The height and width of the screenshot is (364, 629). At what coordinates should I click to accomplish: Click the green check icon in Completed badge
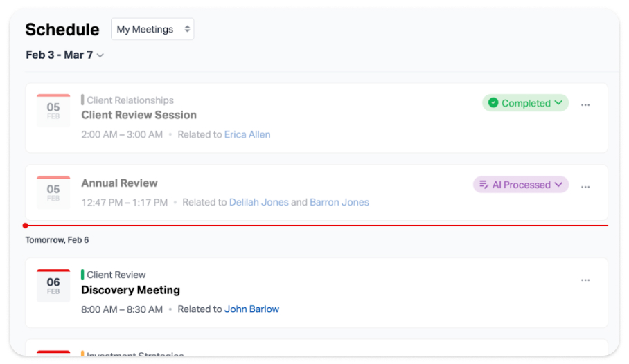(493, 103)
